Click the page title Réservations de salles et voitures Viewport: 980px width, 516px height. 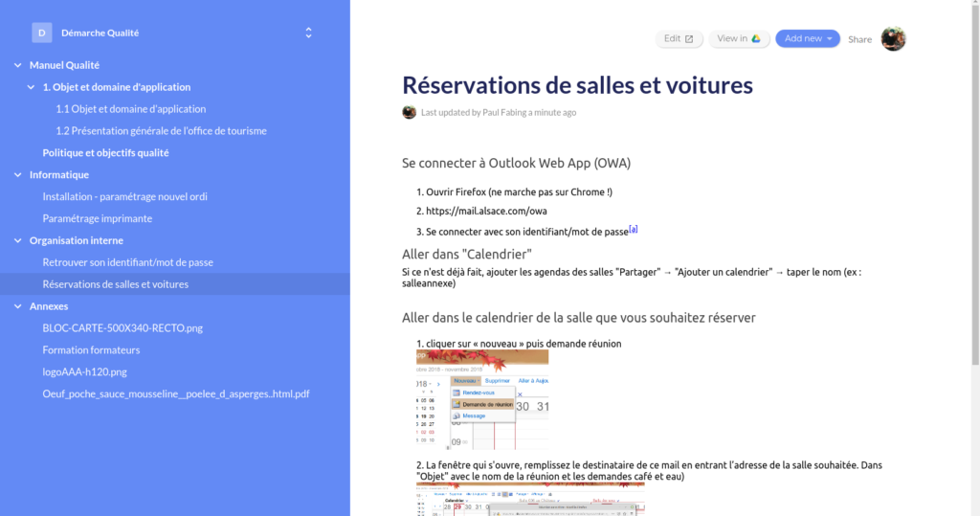click(577, 85)
